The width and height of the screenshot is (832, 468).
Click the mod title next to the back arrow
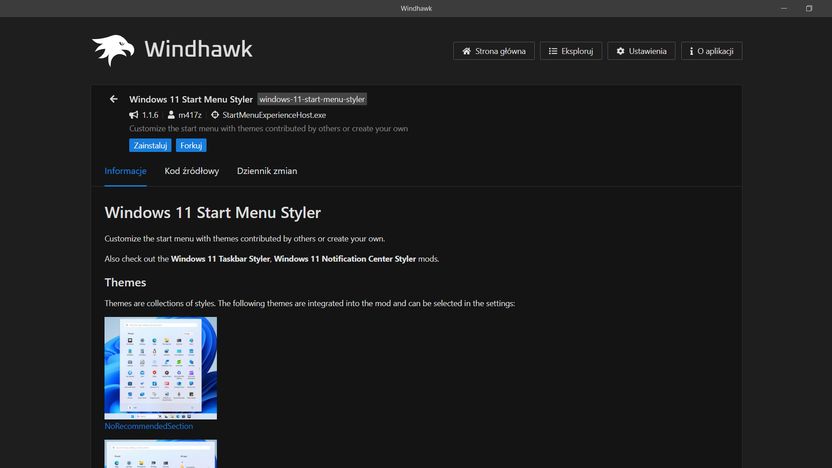[191, 99]
